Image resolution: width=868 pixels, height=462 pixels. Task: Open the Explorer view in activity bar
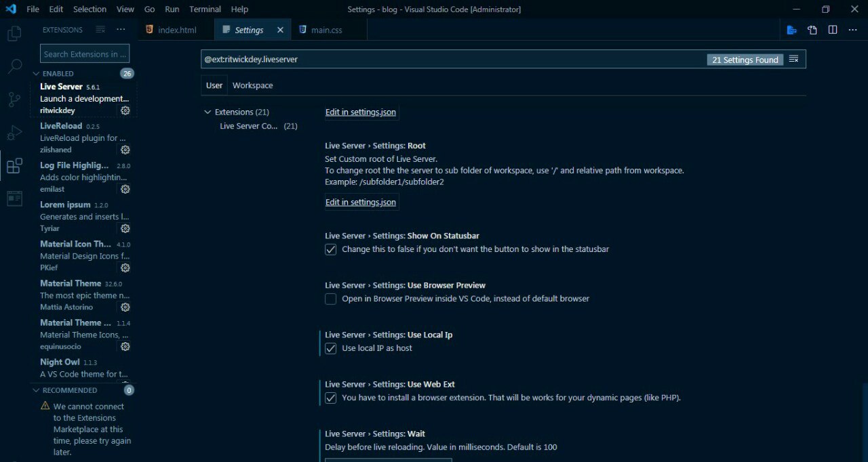coord(14,33)
